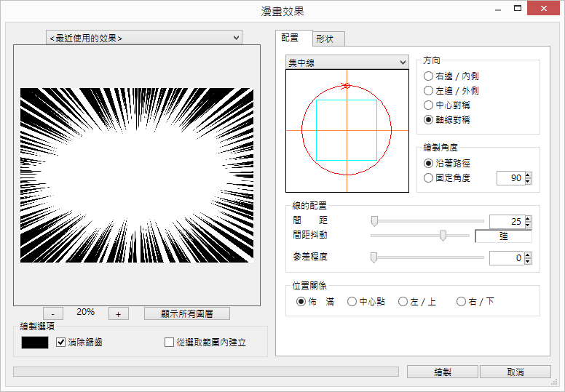The height and width of the screenshot is (392, 565).
Task: Increase 參差程度 value with up arrow
Action: (x=528, y=255)
